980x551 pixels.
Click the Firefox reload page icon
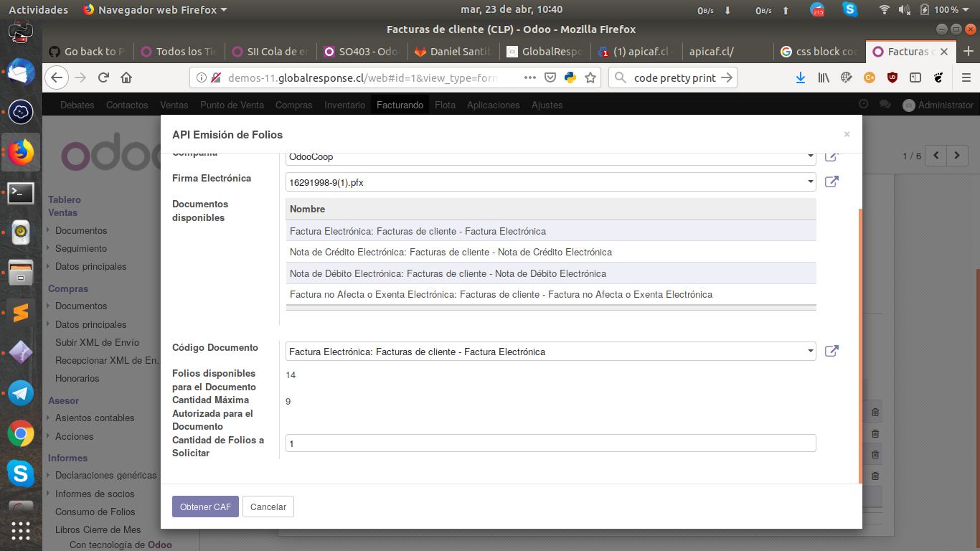pos(103,77)
